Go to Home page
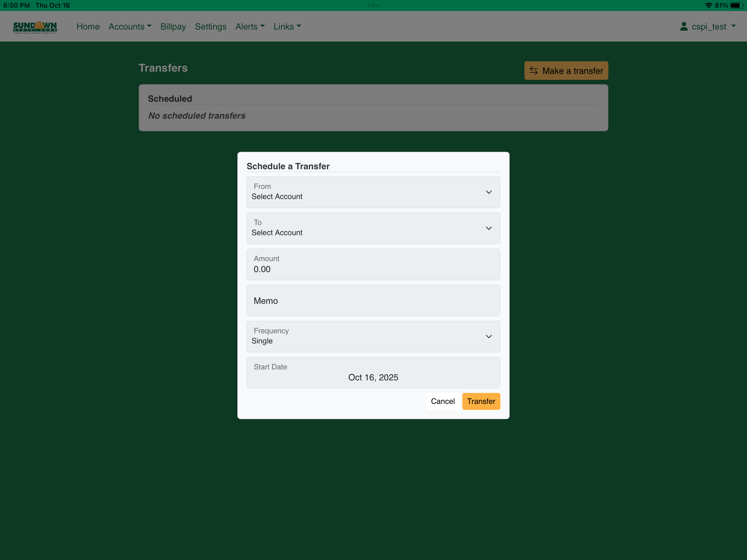The image size is (747, 560). click(x=88, y=26)
